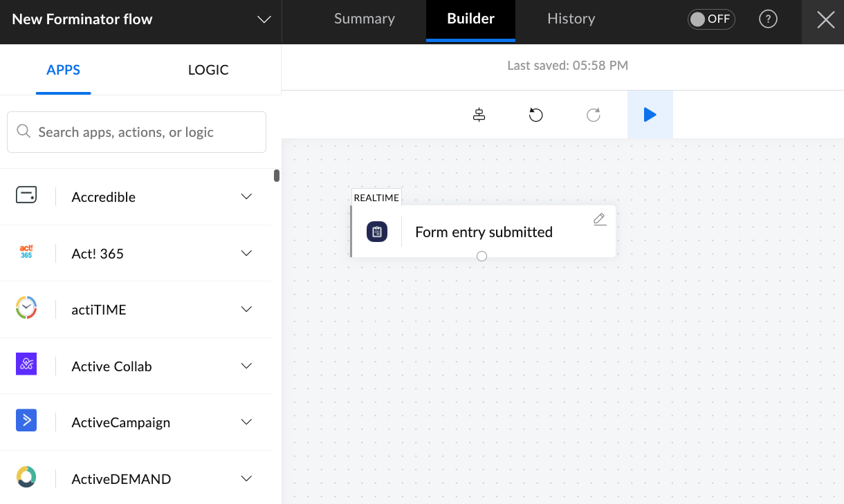Toggle the flow ON/OFF switch
844x504 pixels.
(711, 19)
